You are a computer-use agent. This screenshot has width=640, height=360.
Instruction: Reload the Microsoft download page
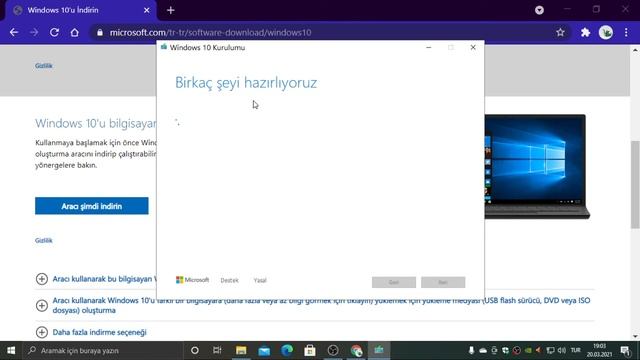54,33
